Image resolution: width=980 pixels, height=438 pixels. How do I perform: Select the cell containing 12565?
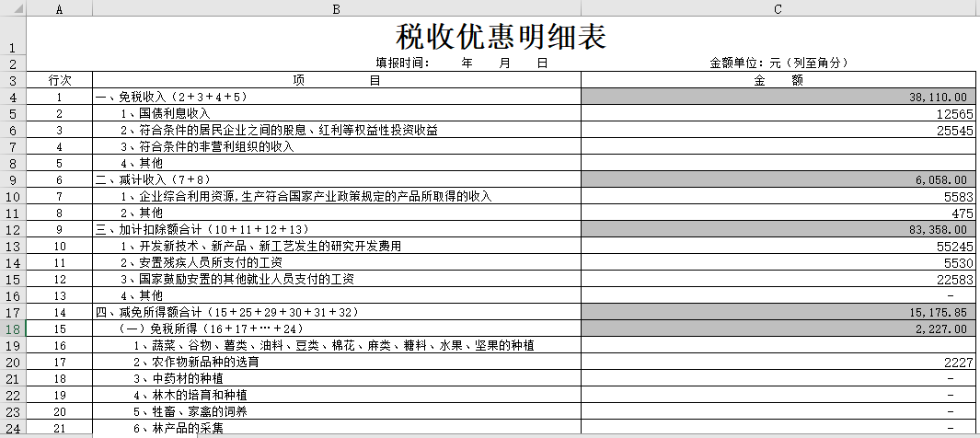[778, 113]
